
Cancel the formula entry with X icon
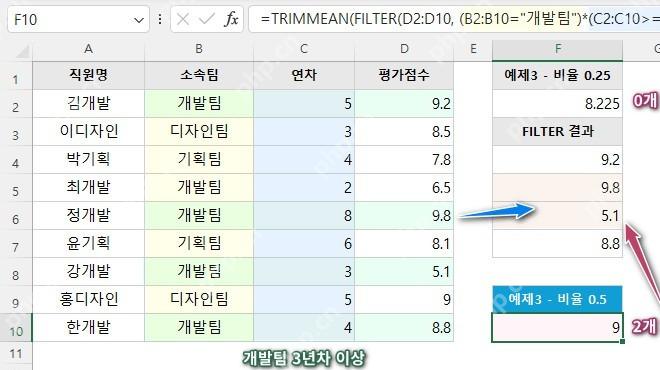click(x=183, y=19)
